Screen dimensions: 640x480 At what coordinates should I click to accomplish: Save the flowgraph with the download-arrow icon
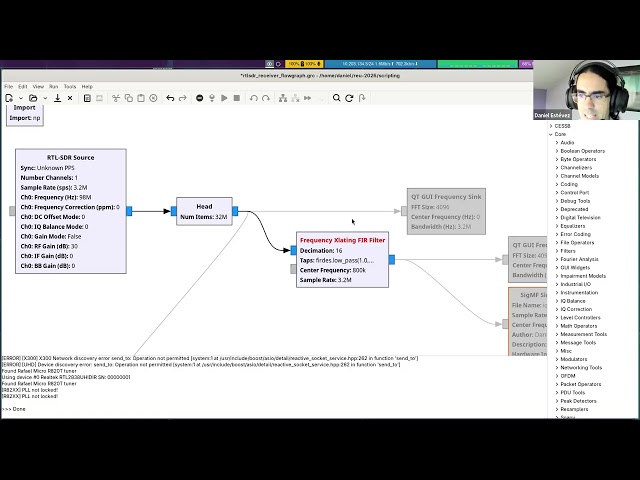tap(58, 98)
